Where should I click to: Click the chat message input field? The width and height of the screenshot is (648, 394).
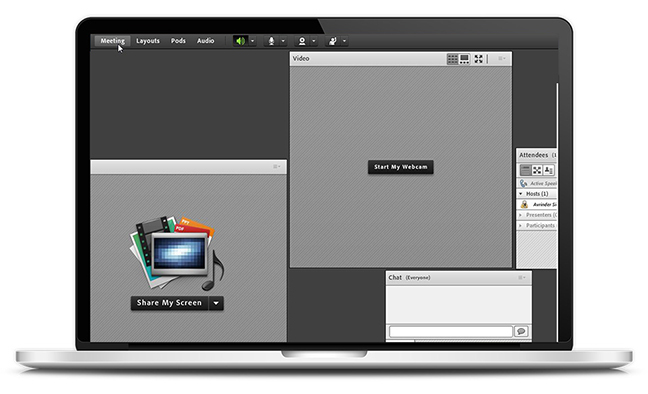451,332
